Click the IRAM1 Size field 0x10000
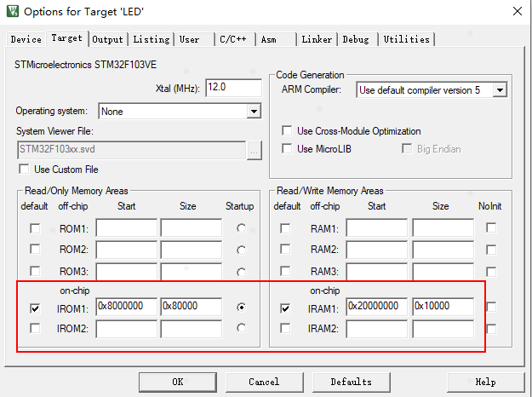 tap(443, 307)
